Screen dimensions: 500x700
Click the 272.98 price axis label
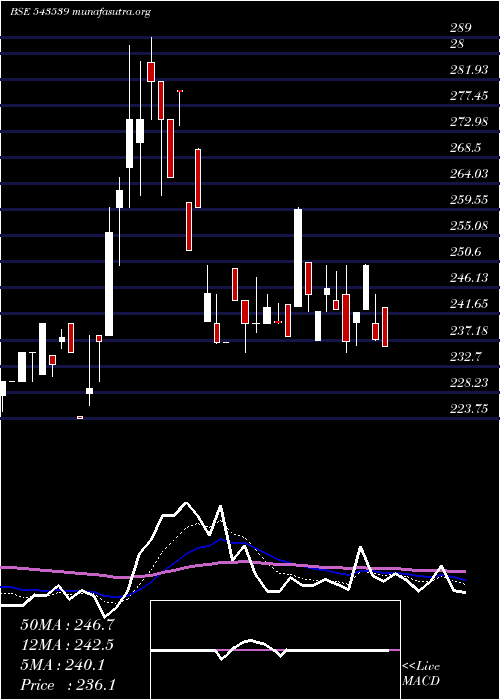[469, 121]
